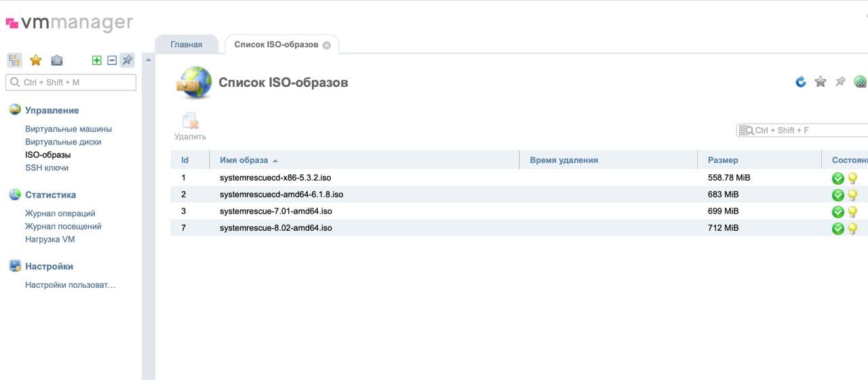Select the menu tree view icon

(x=14, y=60)
